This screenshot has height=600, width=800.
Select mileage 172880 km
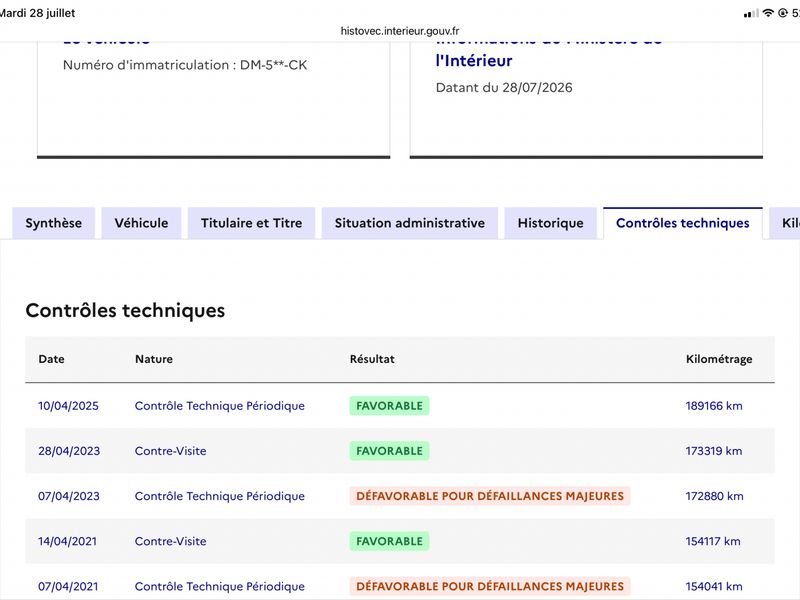pos(714,496)
